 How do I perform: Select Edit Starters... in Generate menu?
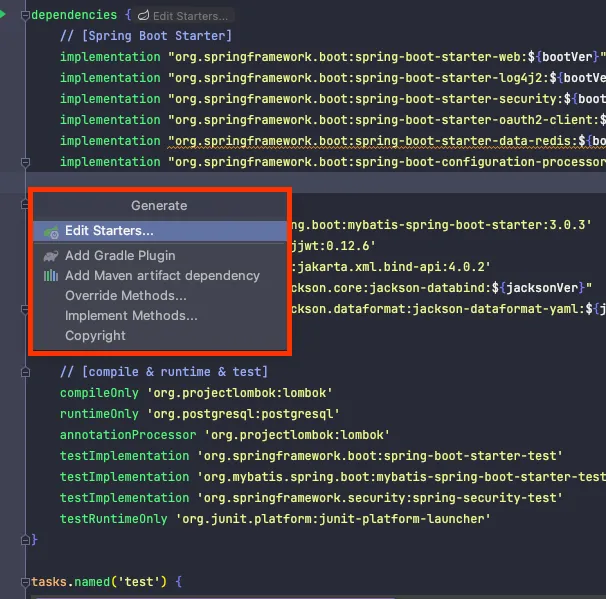coord(160,231)
